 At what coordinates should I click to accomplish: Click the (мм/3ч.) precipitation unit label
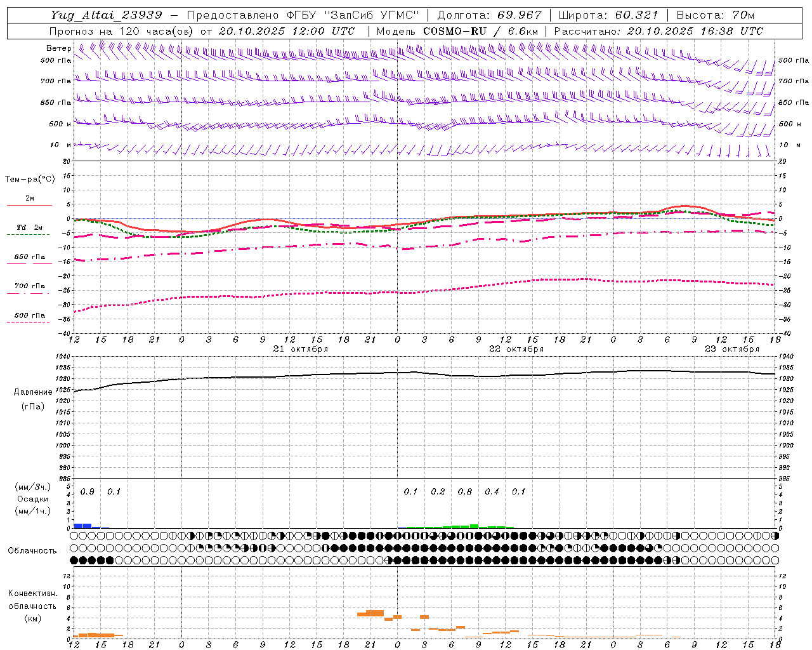coord(33,487)
